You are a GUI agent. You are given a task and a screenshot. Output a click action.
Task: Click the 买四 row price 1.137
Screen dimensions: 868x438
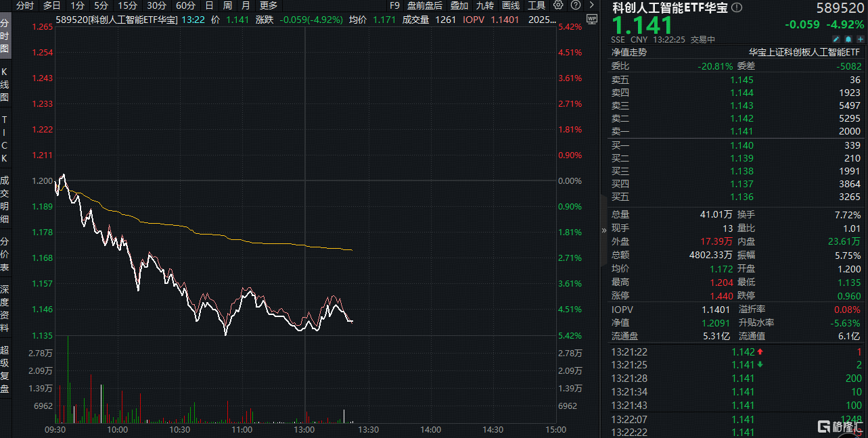741,184
